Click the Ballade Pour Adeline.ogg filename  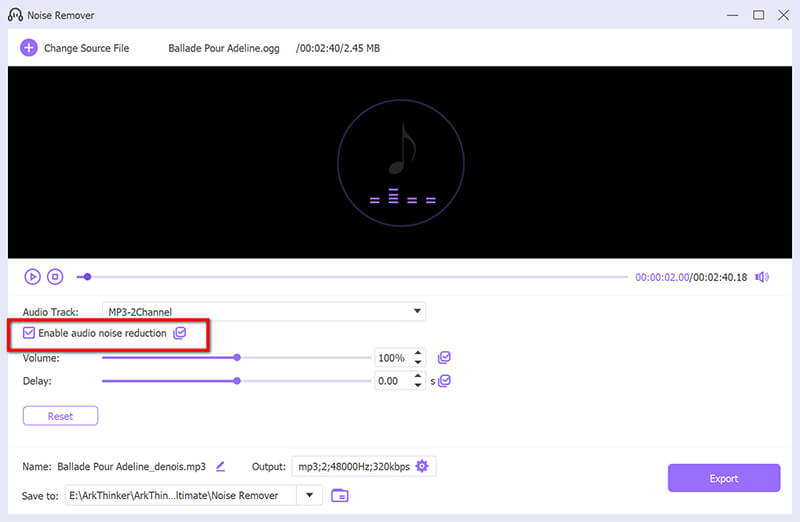click(224, 48)
